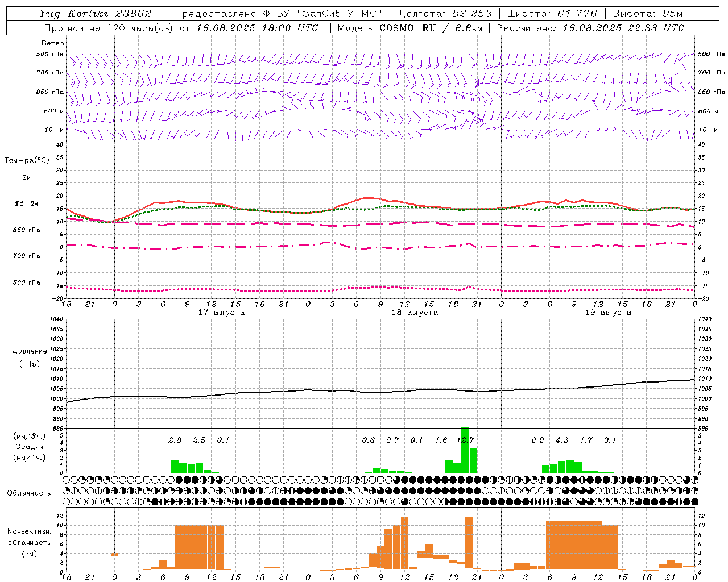The image size is (728, 582).
Task: Click the Td 2м dew point legend entry
Action: (x=26, y=203)
